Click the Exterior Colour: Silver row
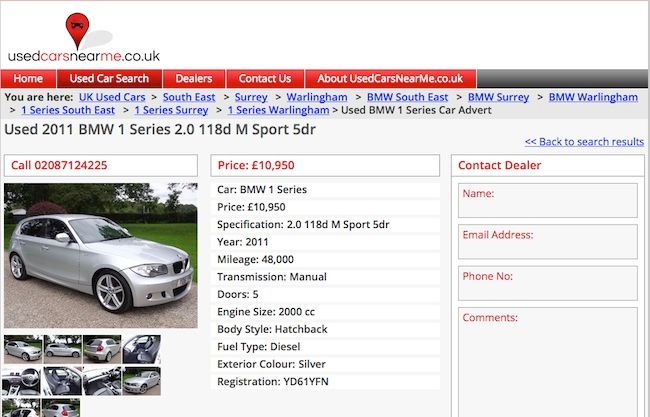Screen dimensions: 650x417 pyautogui.click(x=325, y=364)
